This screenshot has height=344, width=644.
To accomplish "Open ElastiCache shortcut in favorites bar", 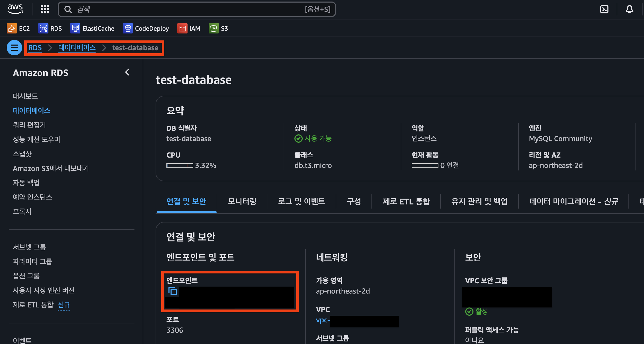I will (92, 28).
